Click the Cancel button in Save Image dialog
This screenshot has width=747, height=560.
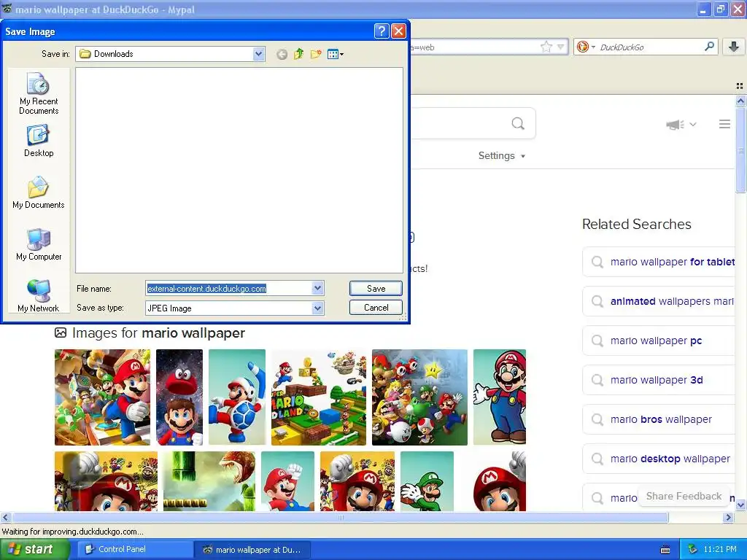pyautogui.click(x=376, y=308)
